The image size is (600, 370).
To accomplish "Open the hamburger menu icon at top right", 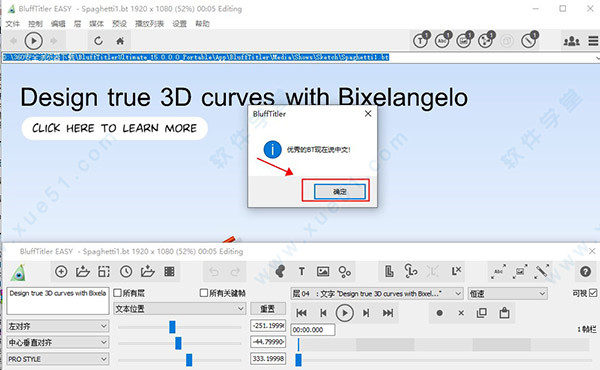I will pyautogui.click(x=593, y=41).
